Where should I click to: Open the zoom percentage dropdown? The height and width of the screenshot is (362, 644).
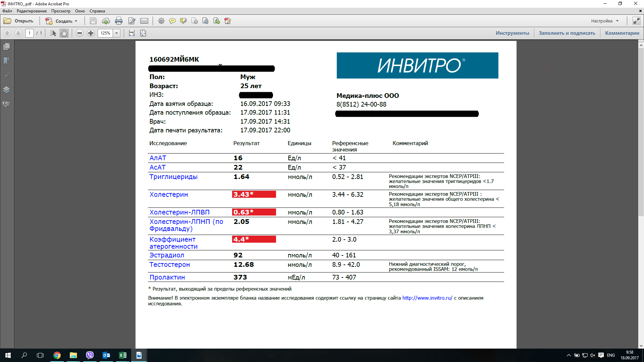117,33
